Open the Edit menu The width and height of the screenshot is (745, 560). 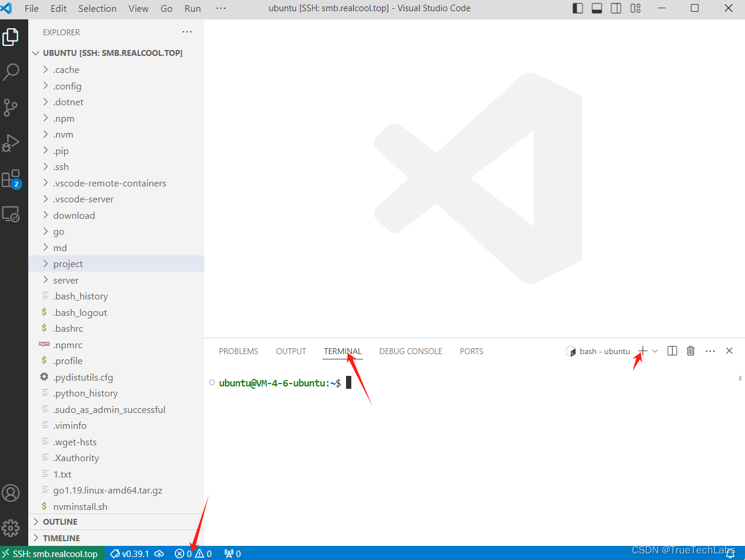coord(59,8)
